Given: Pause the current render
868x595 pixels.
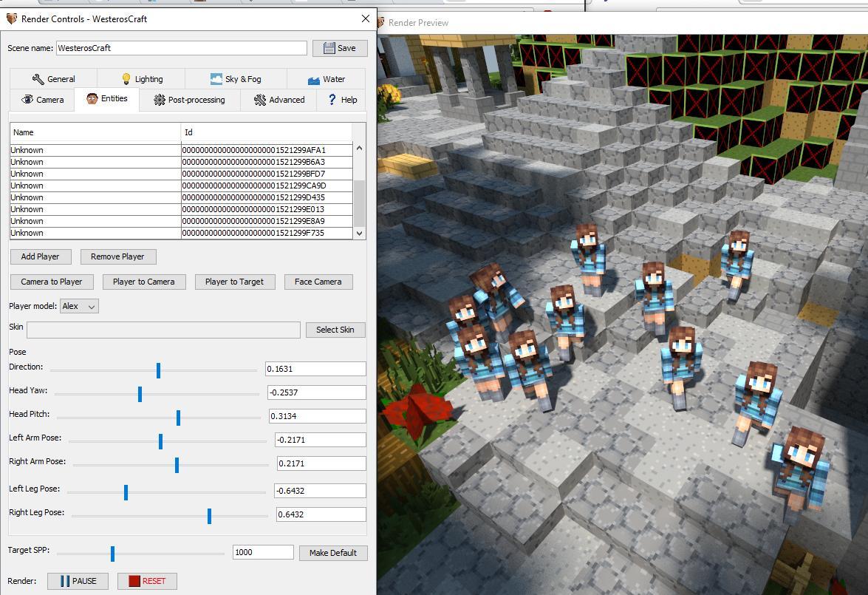Looking at the screenshot, I should click(x=78, y=581).
